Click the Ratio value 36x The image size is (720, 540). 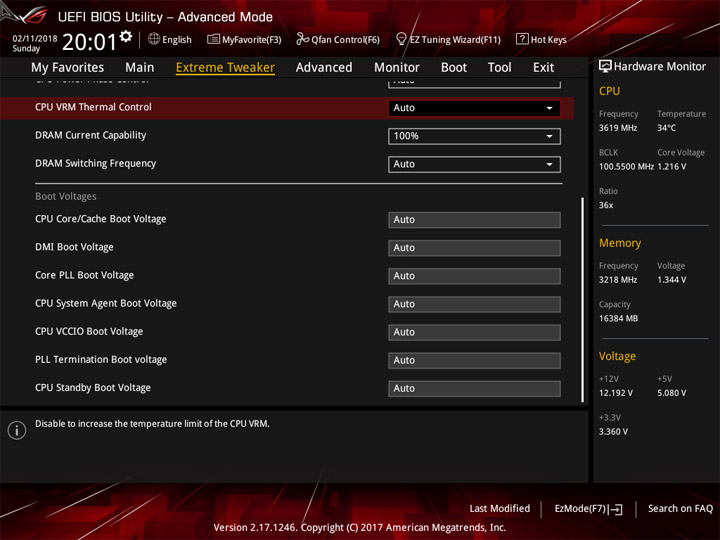point(606,205)
